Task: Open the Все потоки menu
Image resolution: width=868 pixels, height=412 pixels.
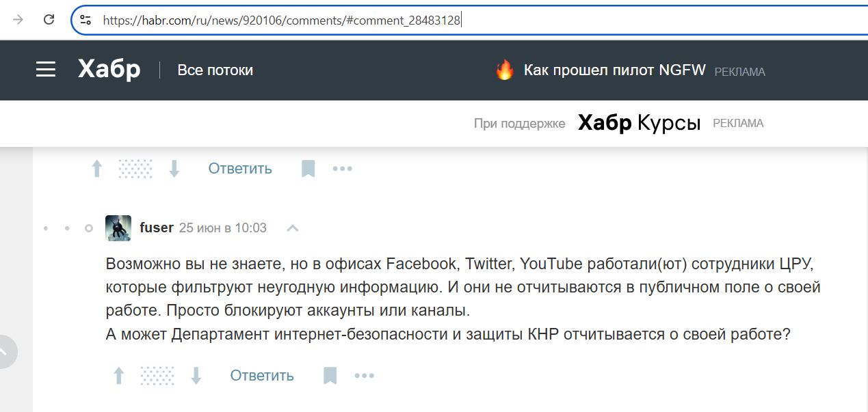Action: [215, 70]
